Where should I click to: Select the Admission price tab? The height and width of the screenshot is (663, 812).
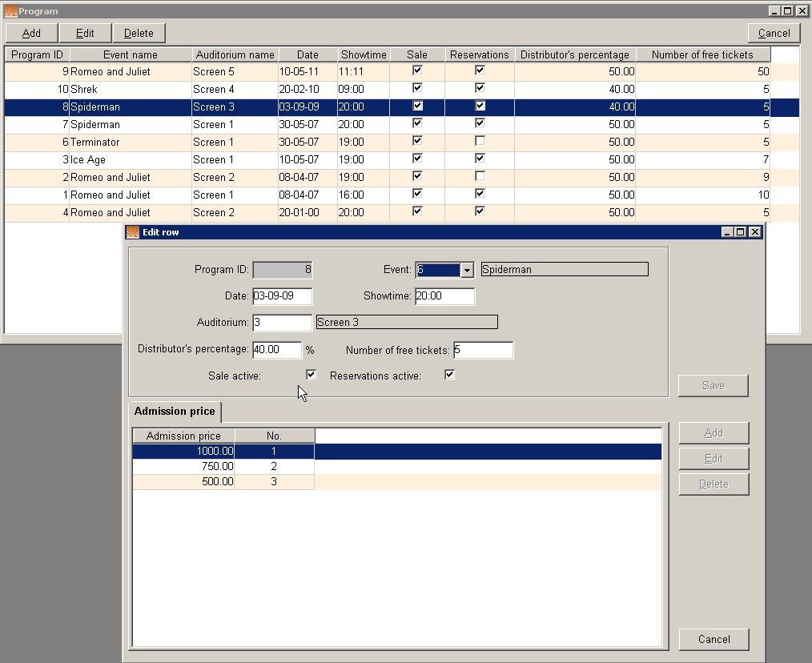point(175,412)
